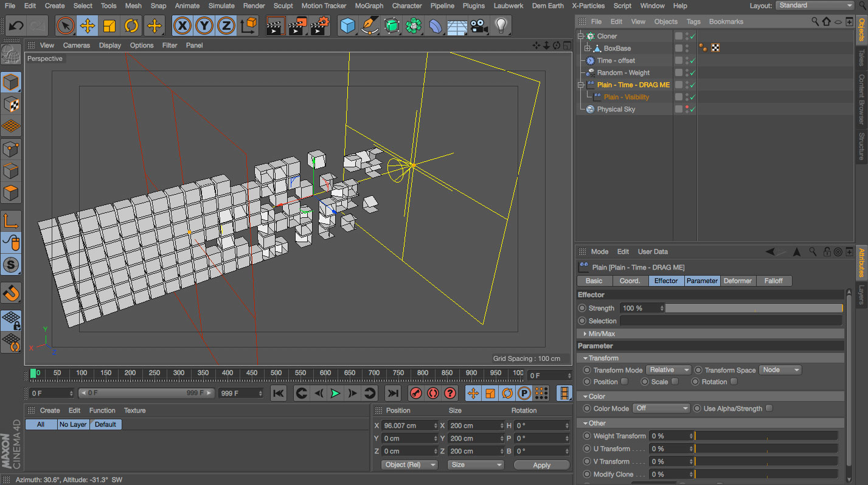Image resolution: width=868 pixels, height=485 pixels.
Task: Click Weight Transform keyframe circle
Action: [587, 436]
